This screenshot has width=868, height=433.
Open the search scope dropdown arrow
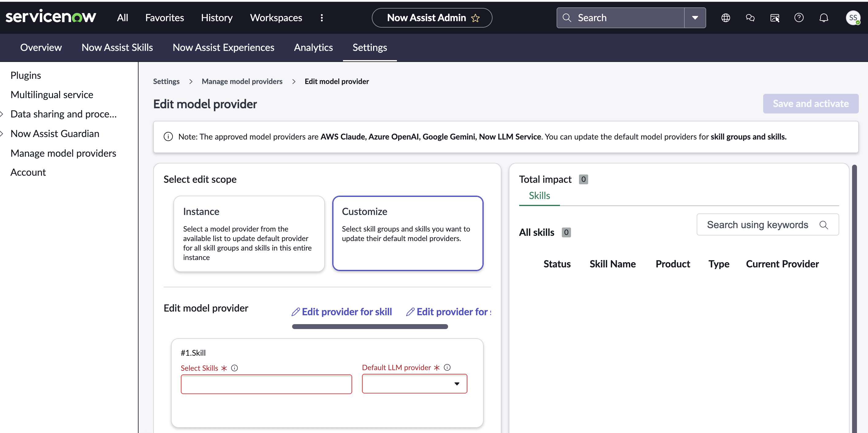695,17
